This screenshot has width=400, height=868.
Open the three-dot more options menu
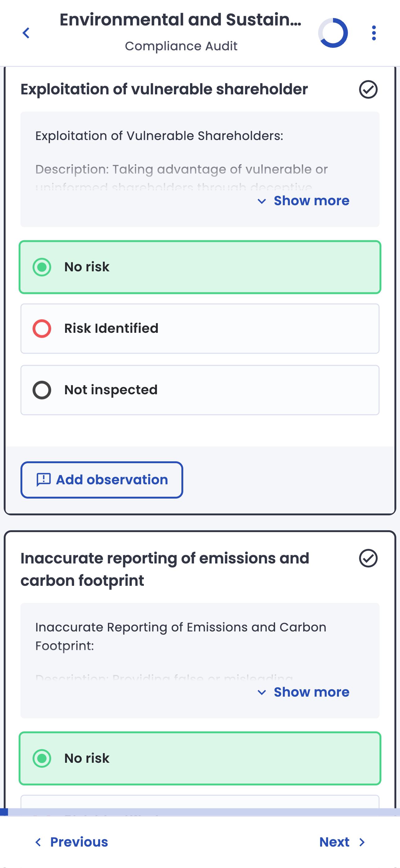[373, 33]
